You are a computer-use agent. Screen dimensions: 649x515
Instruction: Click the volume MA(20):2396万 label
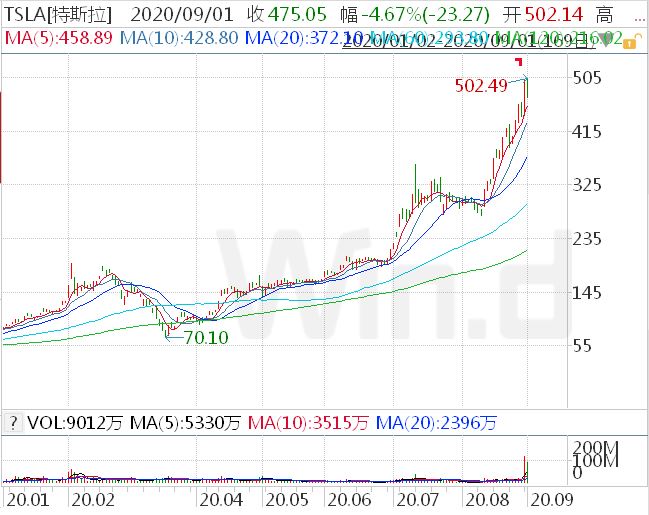coord(436,423)
